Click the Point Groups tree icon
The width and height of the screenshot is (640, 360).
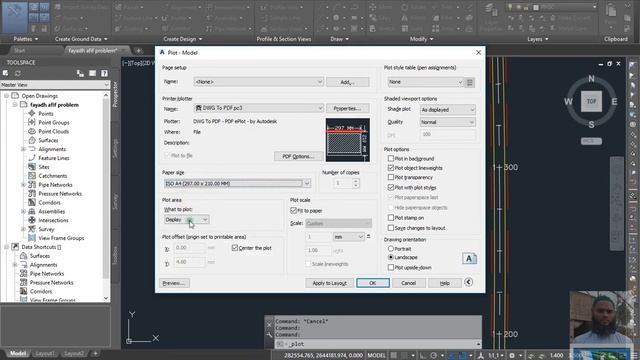32,122
